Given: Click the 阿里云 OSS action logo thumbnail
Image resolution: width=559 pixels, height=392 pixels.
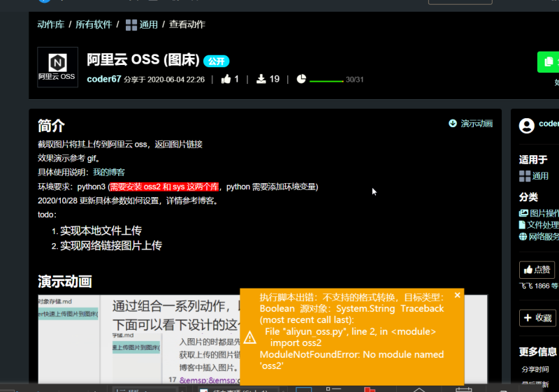Looking at the screenshot, I should (x=58, y=67).
